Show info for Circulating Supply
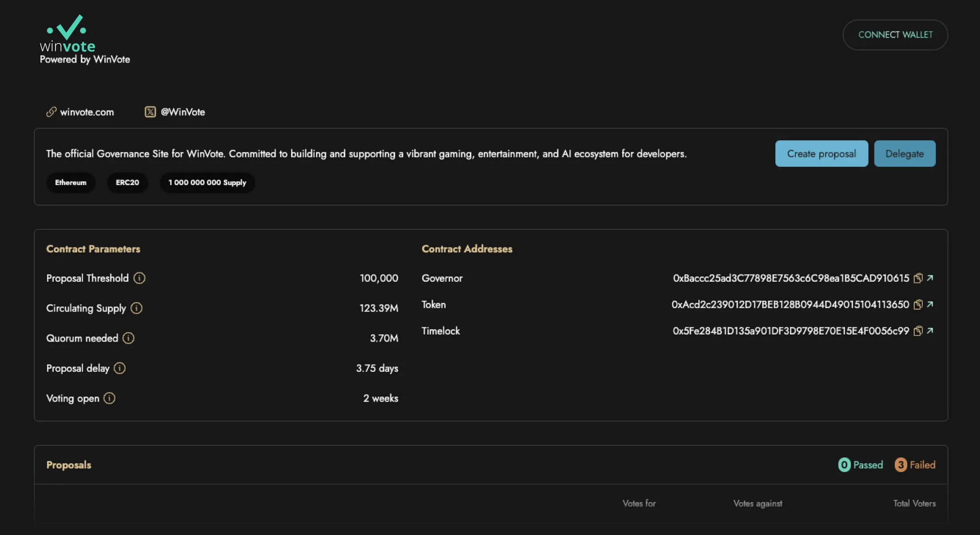 (137, 308)
